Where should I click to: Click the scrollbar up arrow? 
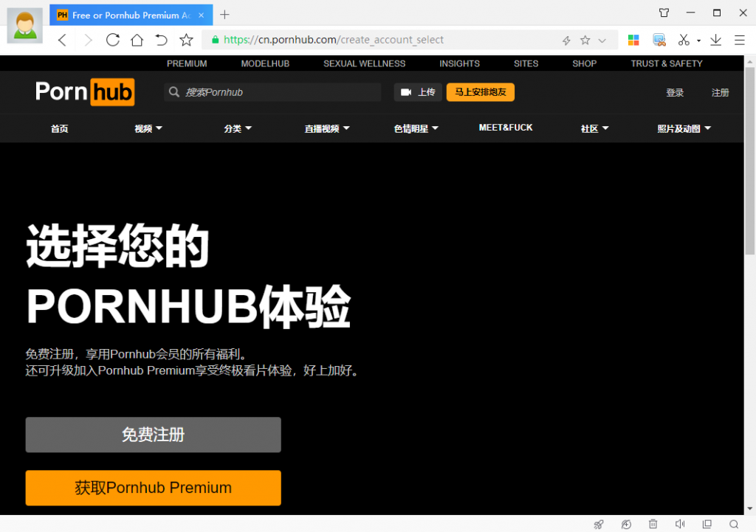click(750, 62)
